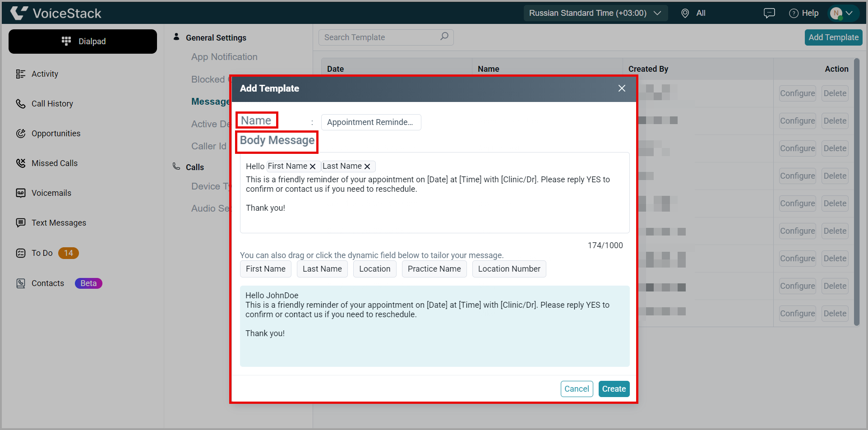The image size is (868, 430).
Task: Insert the Location Number dynamic field
Action: pyautogui.click(x=509, y=269)
